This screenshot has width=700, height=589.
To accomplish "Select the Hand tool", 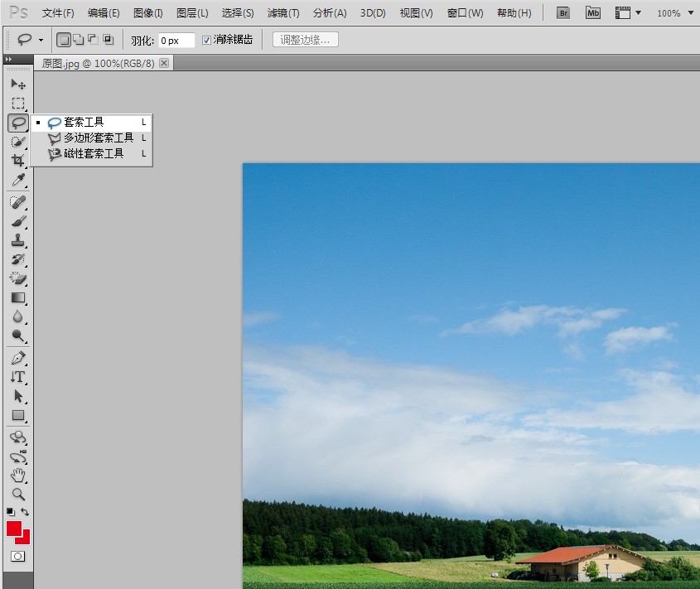I will (18, 476).
